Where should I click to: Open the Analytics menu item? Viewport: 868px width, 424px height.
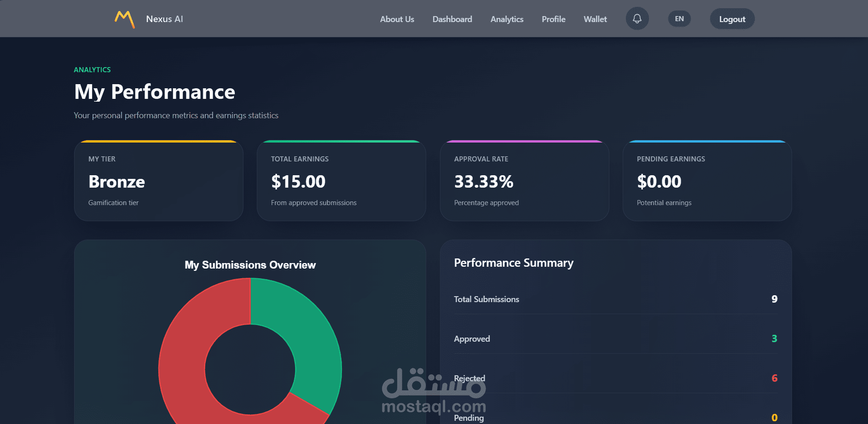pos(507,19)
